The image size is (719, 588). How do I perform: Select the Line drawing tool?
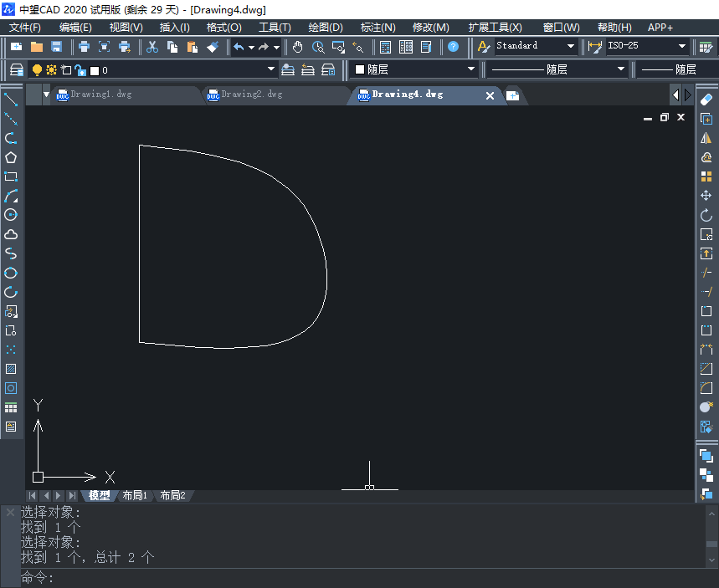tap(11, 100)
